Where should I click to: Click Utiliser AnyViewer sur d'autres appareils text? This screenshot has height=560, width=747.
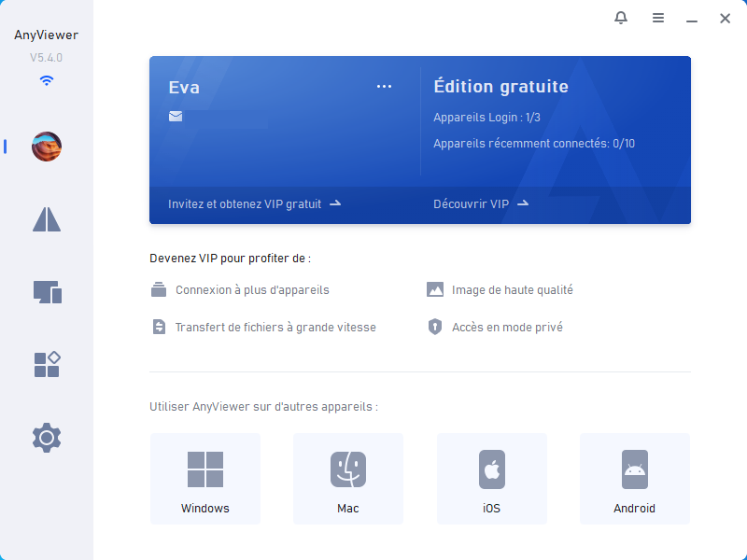click(263, 407)
